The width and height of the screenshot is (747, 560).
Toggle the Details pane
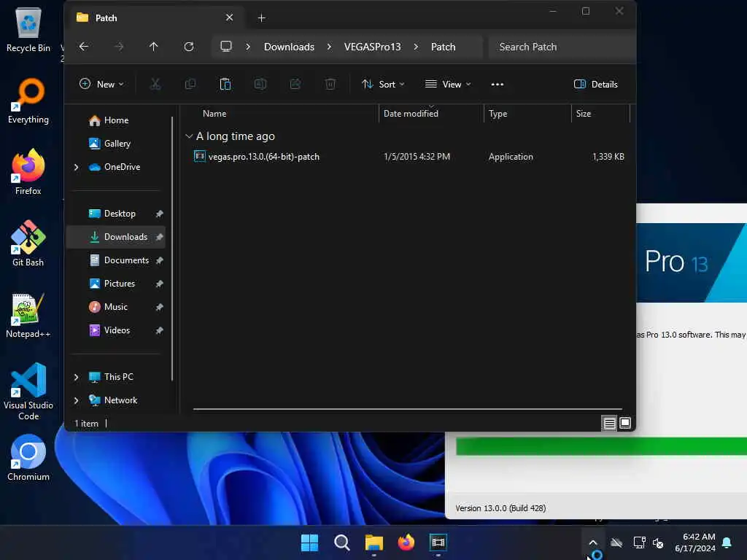[595, 85]
